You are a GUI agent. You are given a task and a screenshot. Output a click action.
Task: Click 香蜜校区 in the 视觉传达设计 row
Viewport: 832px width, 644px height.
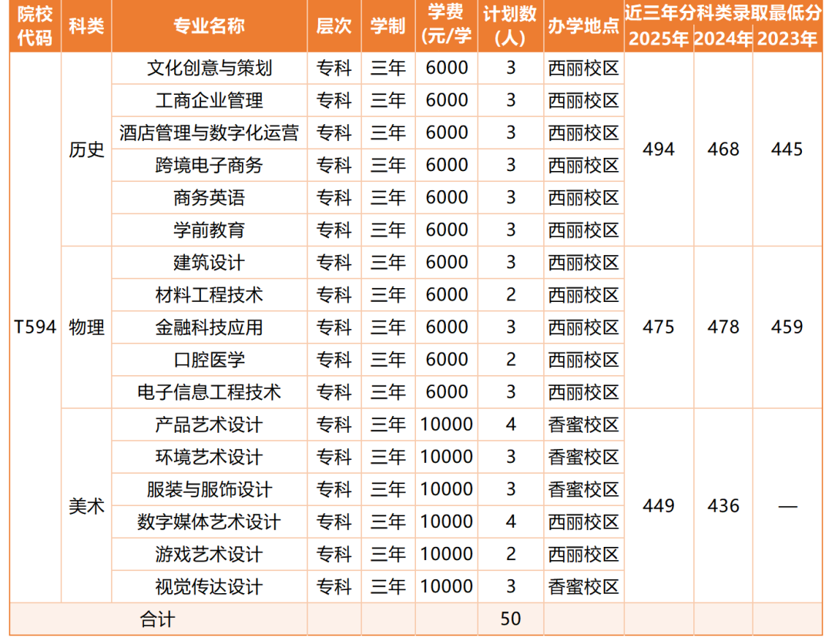(584, 586)
